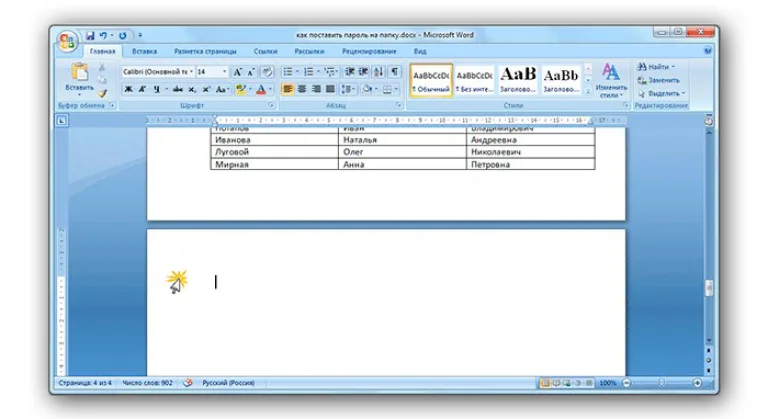Apply red font color with A button
This screenshot has width=768, height=419.
(x=261, y=89)
